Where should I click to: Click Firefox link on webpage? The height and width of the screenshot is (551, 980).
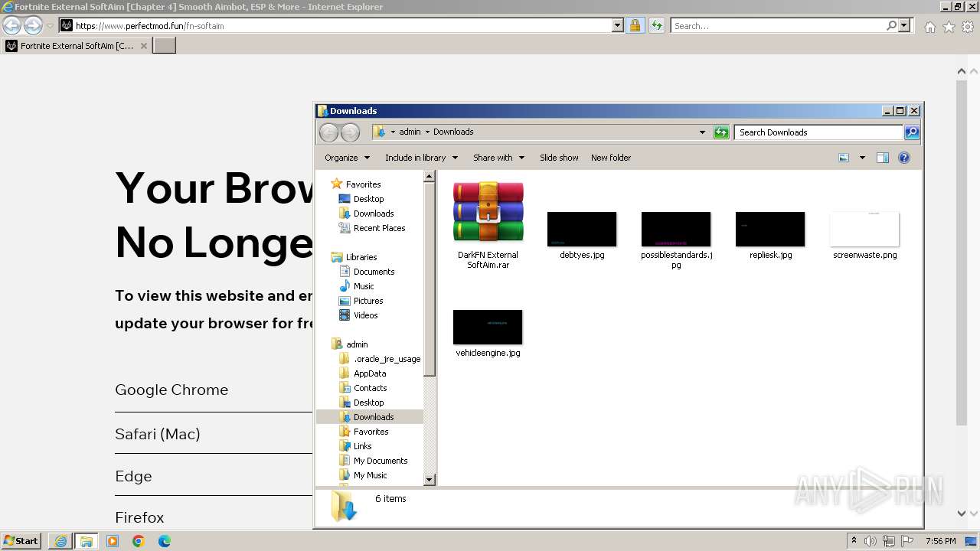point(139,517)
